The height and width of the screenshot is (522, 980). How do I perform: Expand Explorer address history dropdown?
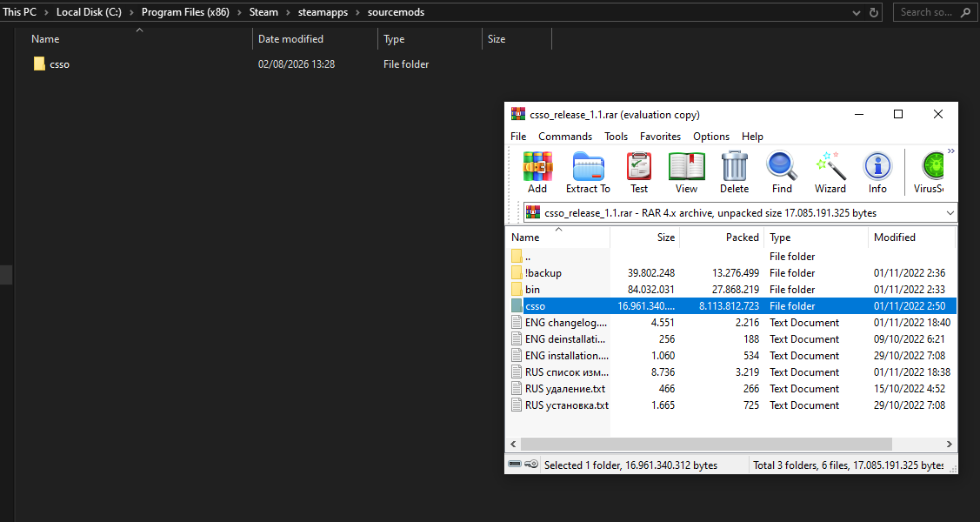pos(857,12)
